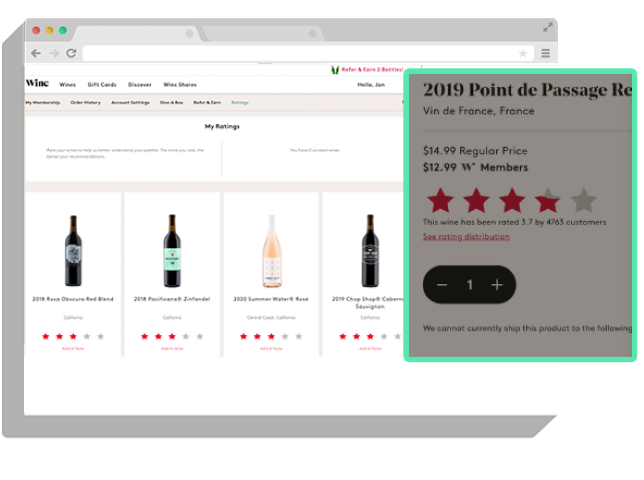Viewport: 644px width, 480px height.
Task: Click the Hello, Jon account greeting
Action: coord(371,85)
